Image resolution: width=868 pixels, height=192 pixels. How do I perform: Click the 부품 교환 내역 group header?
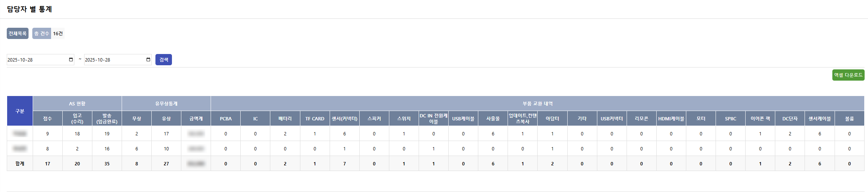tap(537, 103)
